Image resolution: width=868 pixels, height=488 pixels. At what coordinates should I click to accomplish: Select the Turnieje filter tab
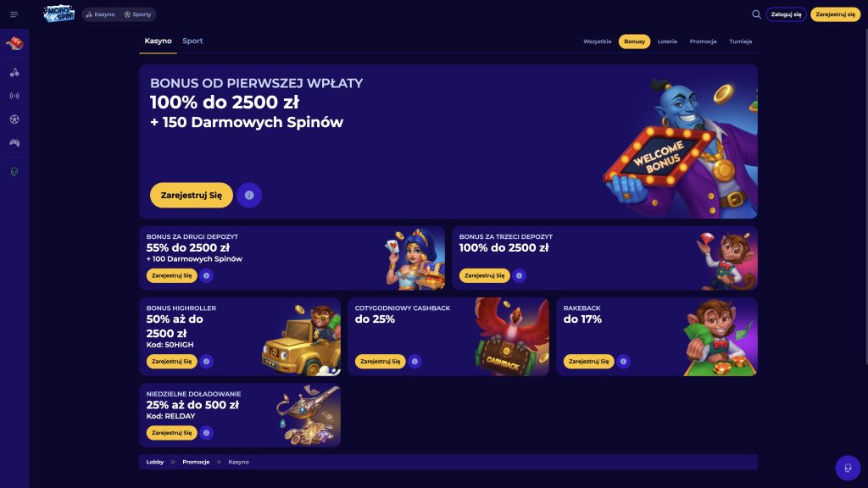[x=740, y=42]
